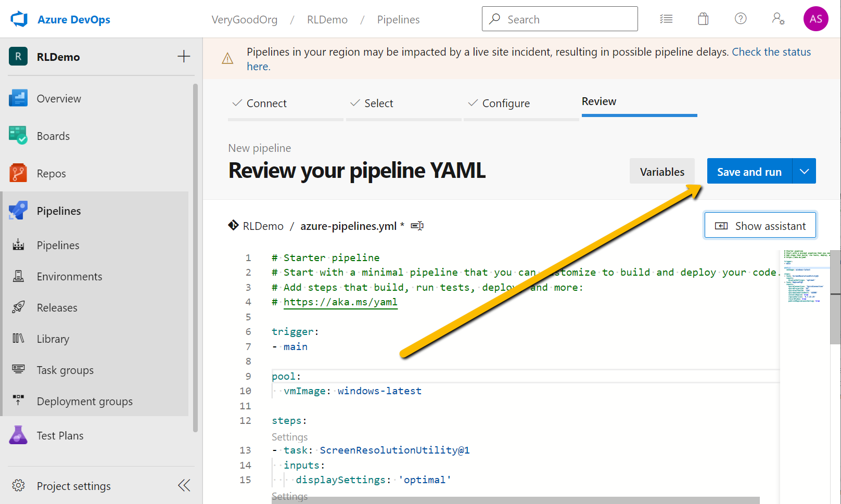Click the rename file icon beside azure-pipelines.yml
This screenshot has width=841, height=504.
tap(417, 226)
